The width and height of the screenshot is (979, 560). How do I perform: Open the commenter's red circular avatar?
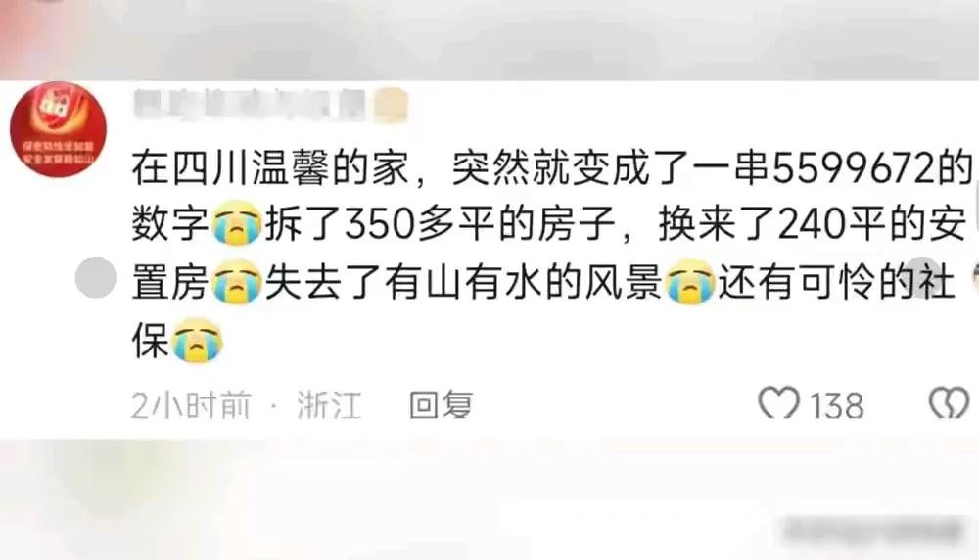[x=58, y=129]
